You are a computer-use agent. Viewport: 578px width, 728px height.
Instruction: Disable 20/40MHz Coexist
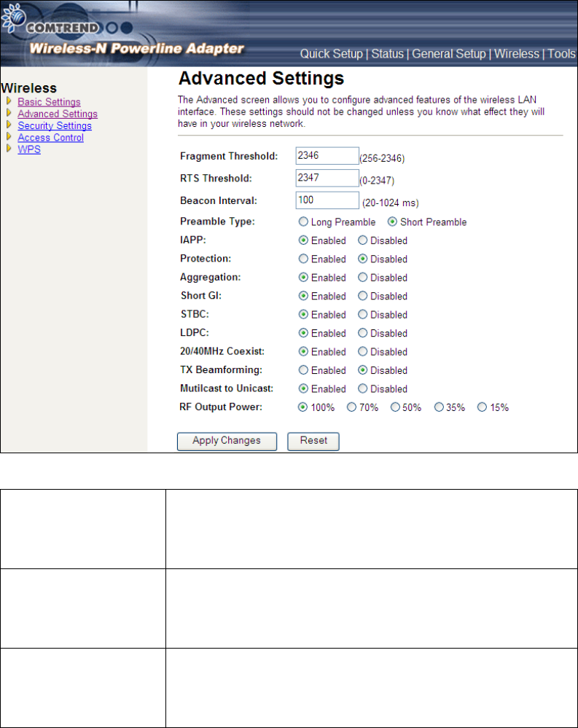pos(362,351)
